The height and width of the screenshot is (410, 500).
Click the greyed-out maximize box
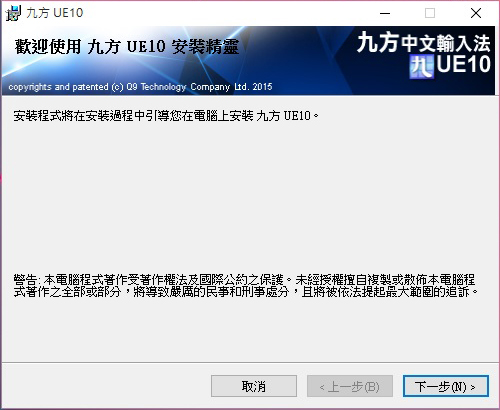[x=430, y=13]
